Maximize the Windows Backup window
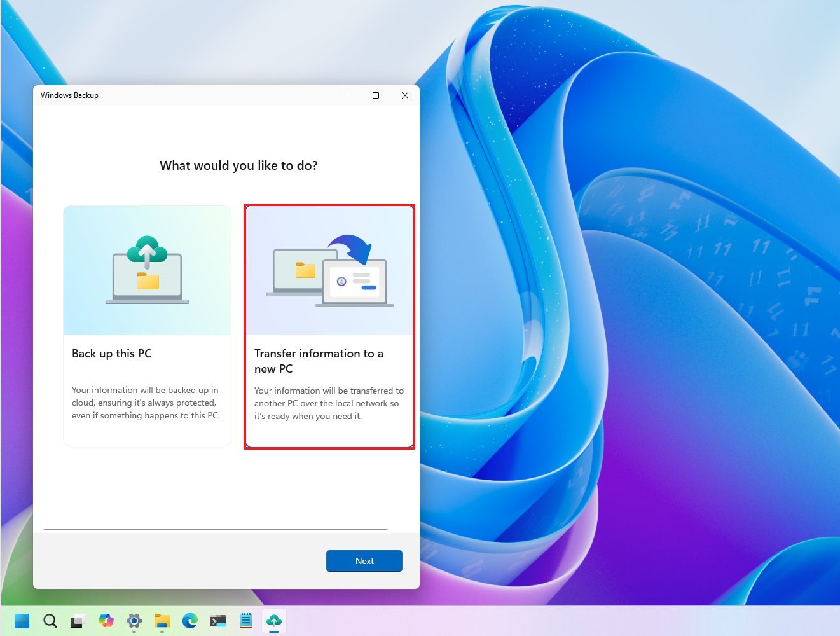Viewport: 840px width, 636px height. click(376, 95)
